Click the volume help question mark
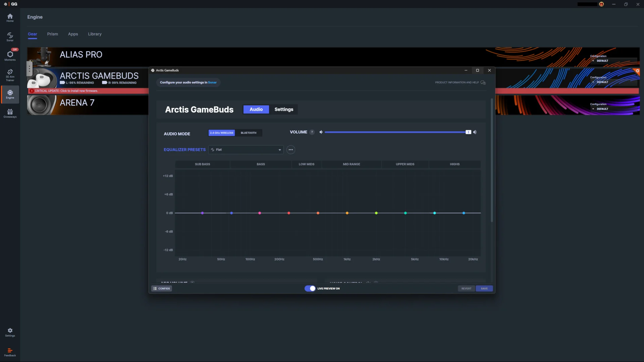This screenshot has height=362, width=644. click(312, 132)
